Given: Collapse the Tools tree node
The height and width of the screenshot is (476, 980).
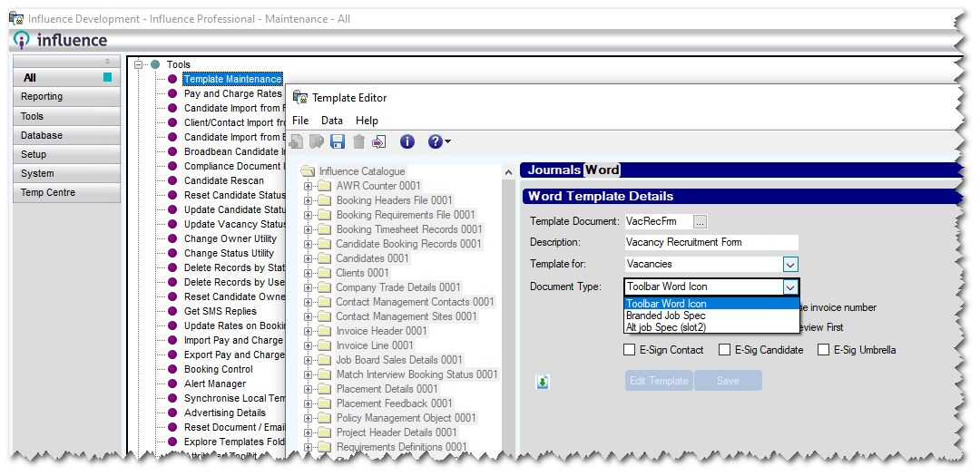Looking at the screenshot, I should 139,64.
